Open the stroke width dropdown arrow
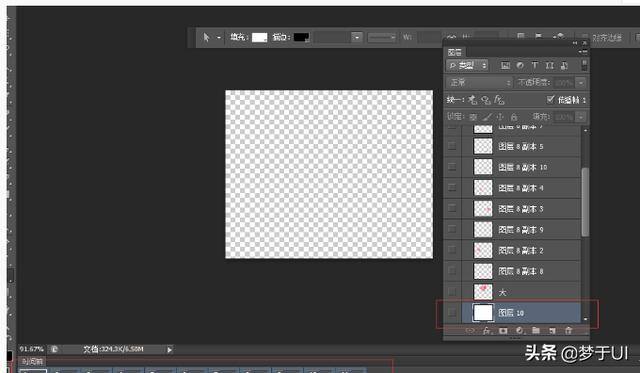Viewport: 640px width, 373px height. tap(357, 38)
